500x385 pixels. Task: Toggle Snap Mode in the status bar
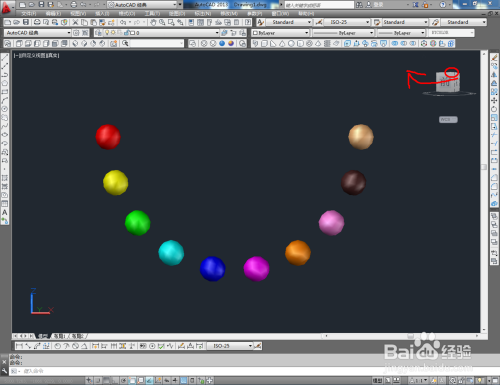point(98,380)
